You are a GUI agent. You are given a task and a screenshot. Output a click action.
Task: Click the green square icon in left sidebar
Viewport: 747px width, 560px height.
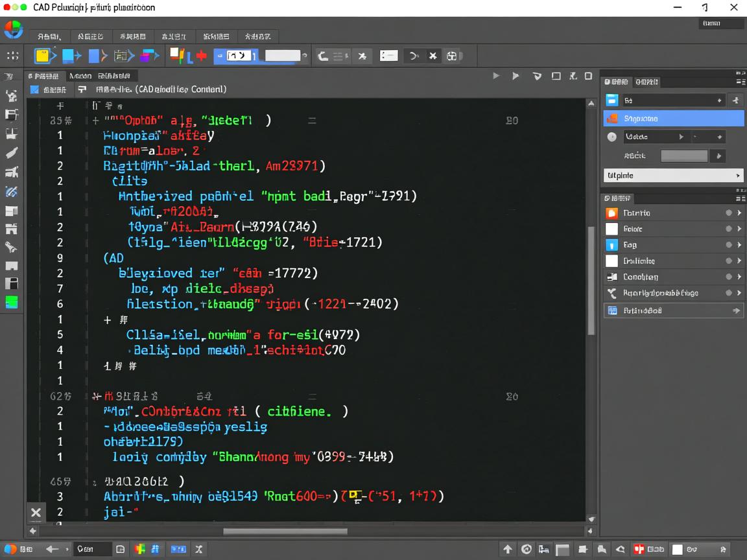[x=12, y=301]
